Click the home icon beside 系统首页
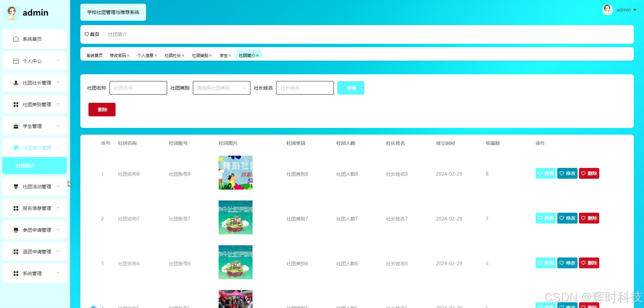 coord(16,39)
